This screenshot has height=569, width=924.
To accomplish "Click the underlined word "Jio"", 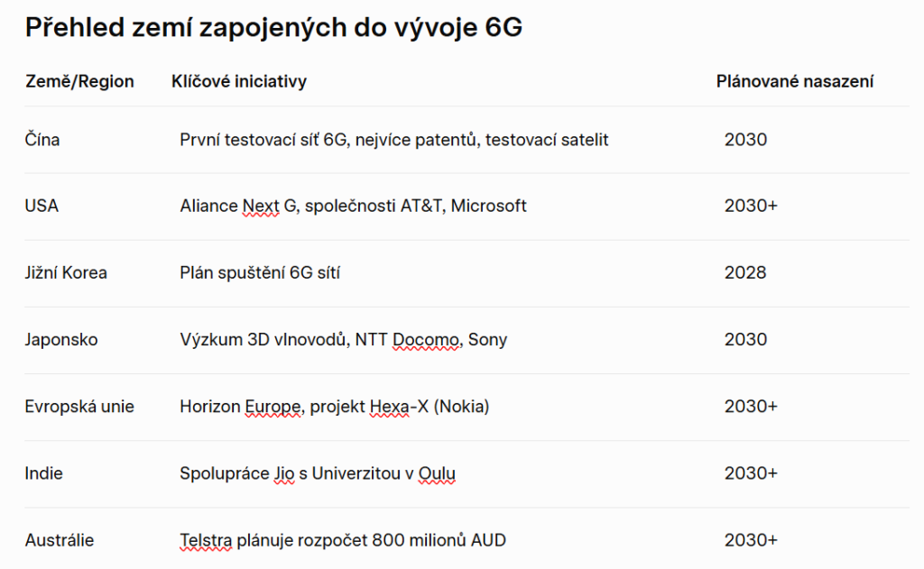I will 283,473.
